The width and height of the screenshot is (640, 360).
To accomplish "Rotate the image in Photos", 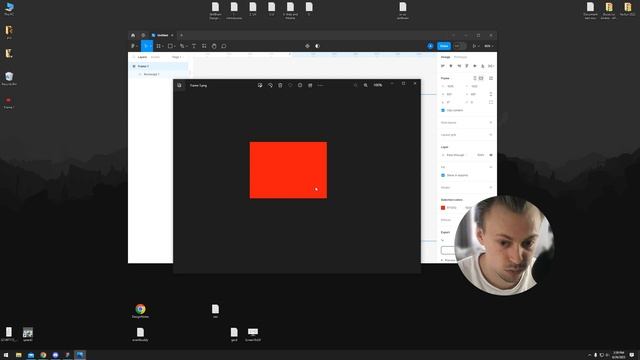I will [x=270, y=85].
